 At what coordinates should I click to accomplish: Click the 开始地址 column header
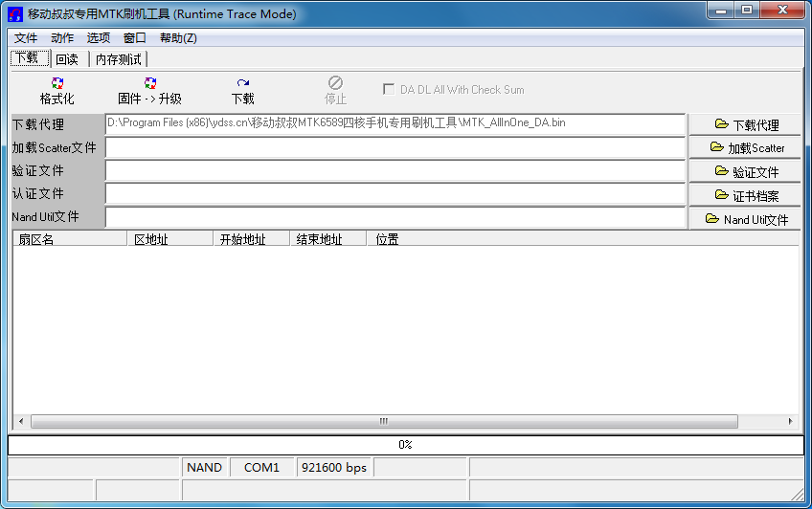point(251,239)
